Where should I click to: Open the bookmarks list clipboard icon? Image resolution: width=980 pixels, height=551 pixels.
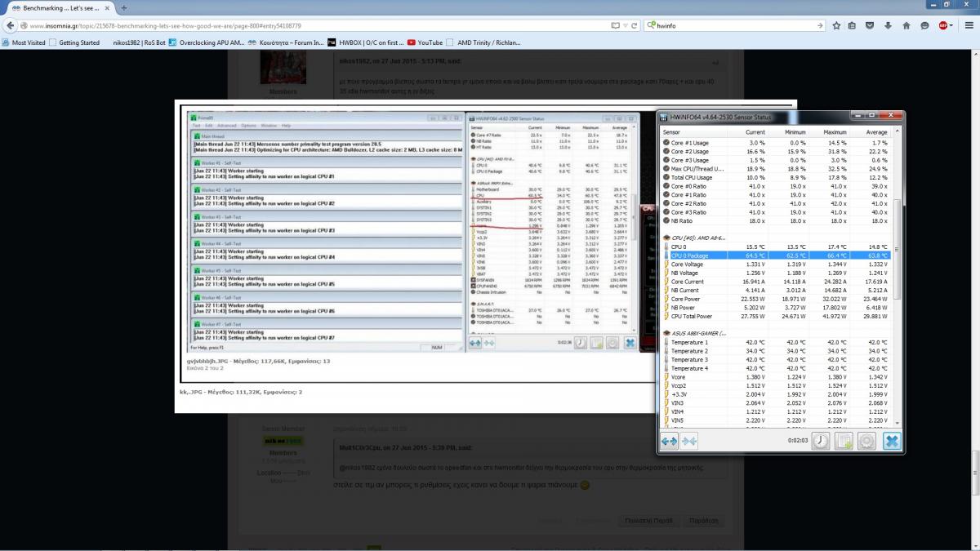(852, 25)
